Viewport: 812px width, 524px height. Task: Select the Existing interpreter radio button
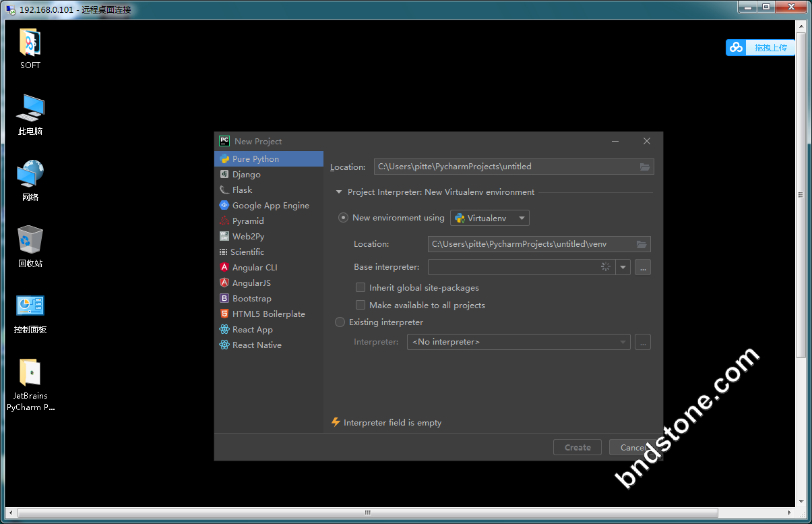pos(340,322)
